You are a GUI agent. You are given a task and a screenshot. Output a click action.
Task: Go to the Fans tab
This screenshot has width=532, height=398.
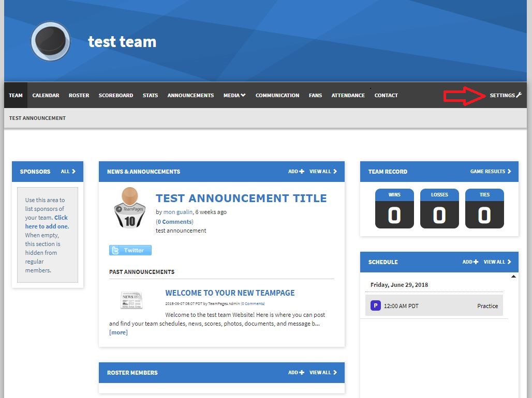click(x=315, y=95)
